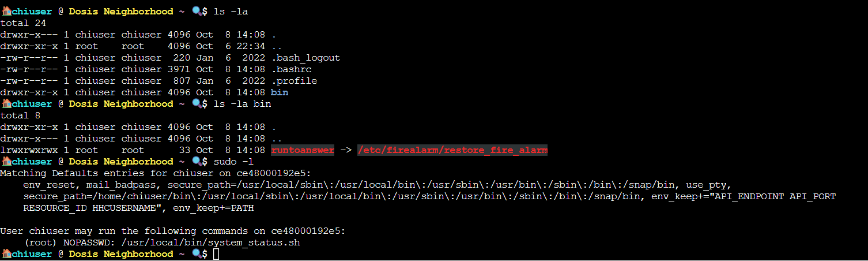Click the house icon on the 'sudo -l' prompt
Viewport: 868px width, 261px height.
click(x=6, y=162)
